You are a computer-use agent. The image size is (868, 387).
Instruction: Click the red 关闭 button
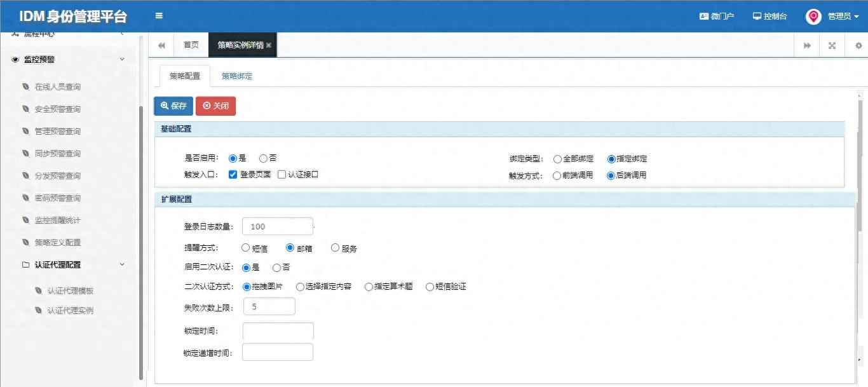(x=215, y=106)
